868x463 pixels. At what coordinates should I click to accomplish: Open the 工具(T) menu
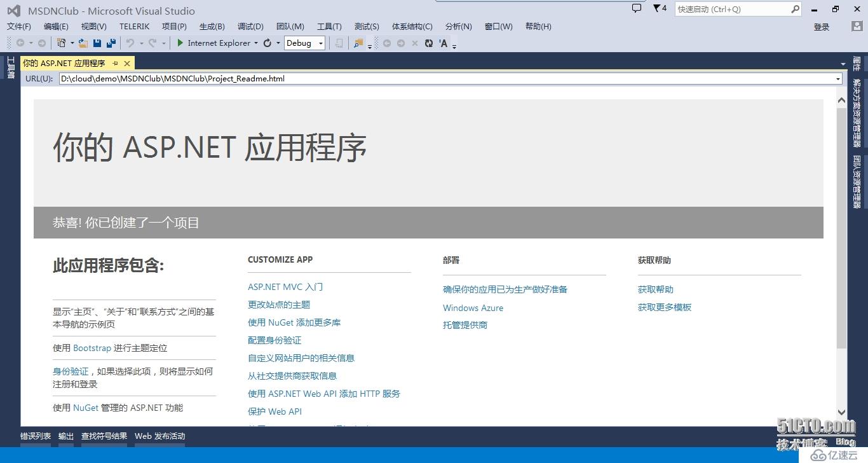click(329, 26)
